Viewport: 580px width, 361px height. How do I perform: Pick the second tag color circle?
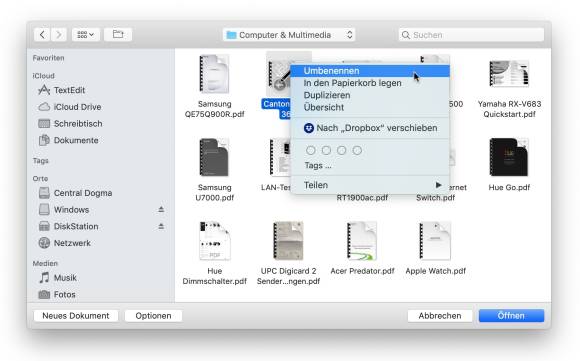click(326, 150)
